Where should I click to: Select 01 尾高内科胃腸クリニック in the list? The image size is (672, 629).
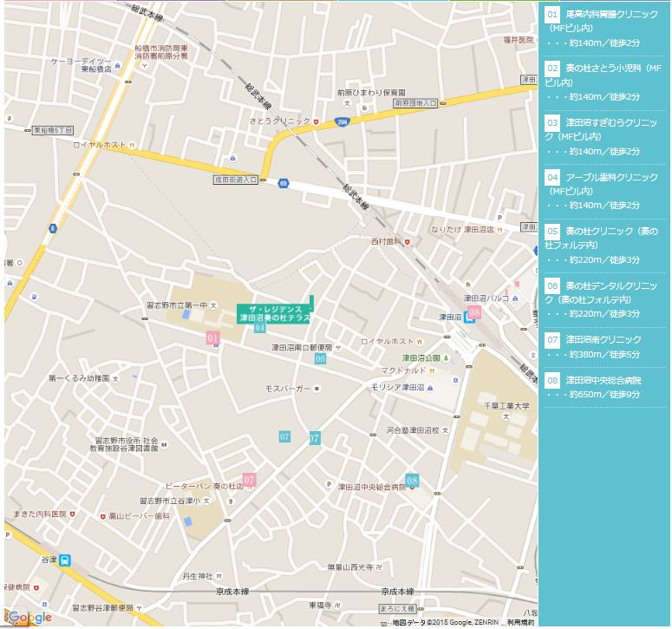click(603, 21)
